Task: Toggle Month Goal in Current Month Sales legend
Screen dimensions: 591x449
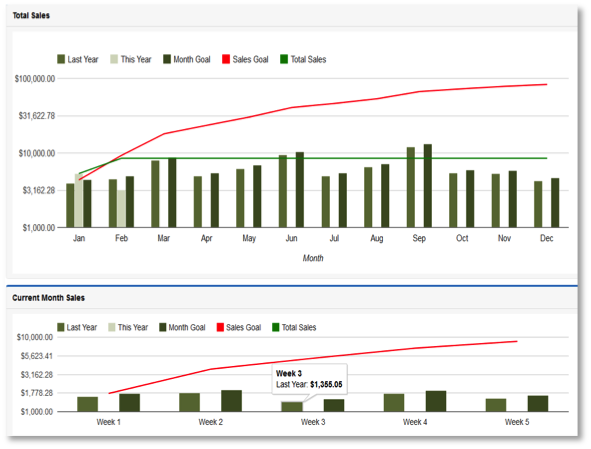Action: (182, 327)
